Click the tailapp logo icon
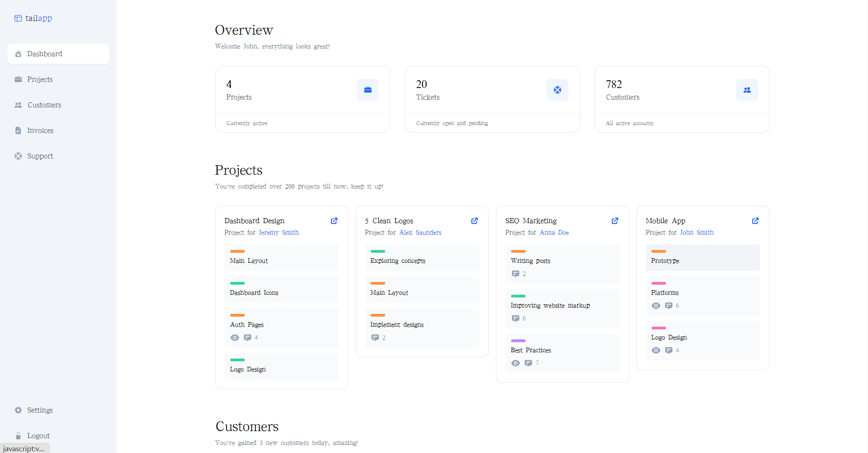Screen dimensions: 868x453 point(18,18)
